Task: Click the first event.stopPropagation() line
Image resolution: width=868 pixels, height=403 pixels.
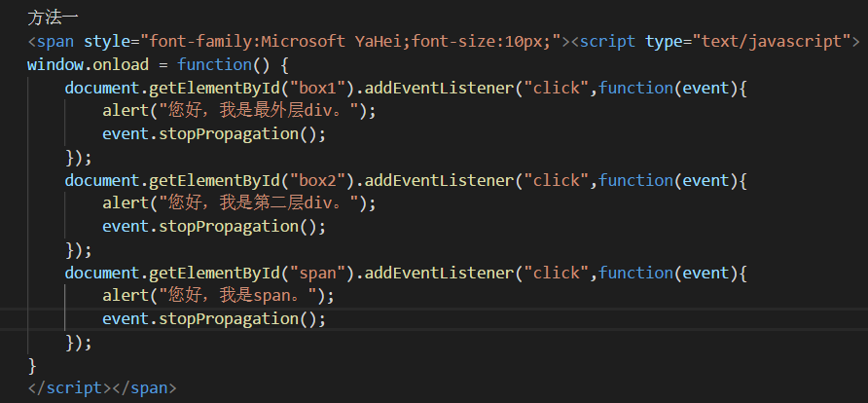Action: click(x=214, y=134)
